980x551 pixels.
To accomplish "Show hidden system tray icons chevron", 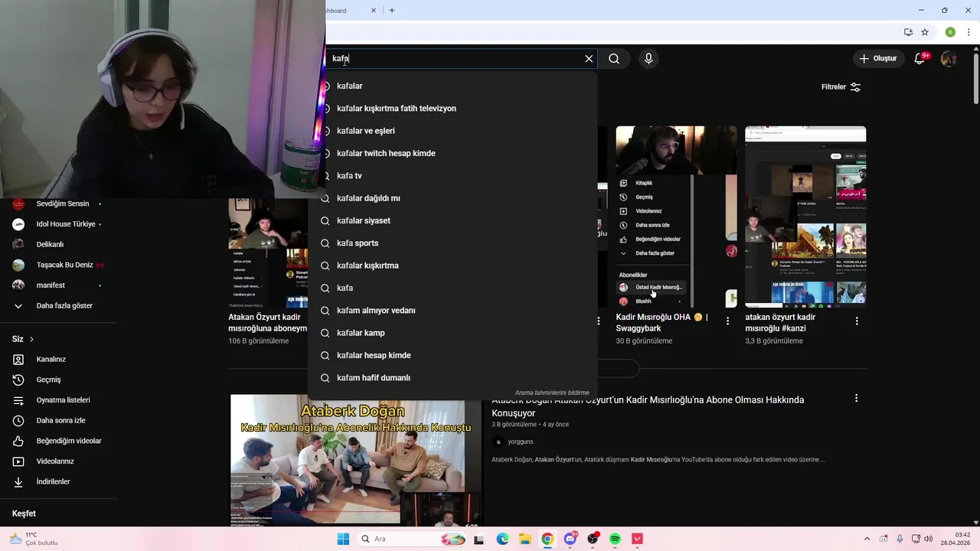I will (x=867, y=539).
